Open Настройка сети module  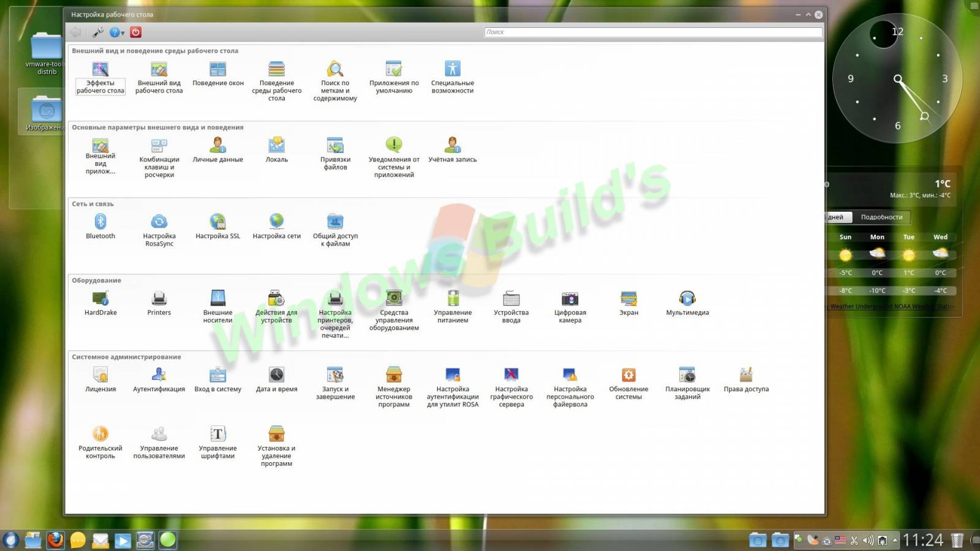tap(277, 227)
